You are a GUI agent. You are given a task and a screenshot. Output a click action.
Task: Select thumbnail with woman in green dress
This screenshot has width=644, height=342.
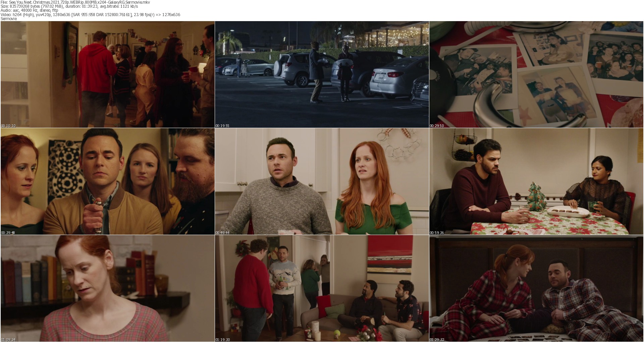click(x=322, y=181)
